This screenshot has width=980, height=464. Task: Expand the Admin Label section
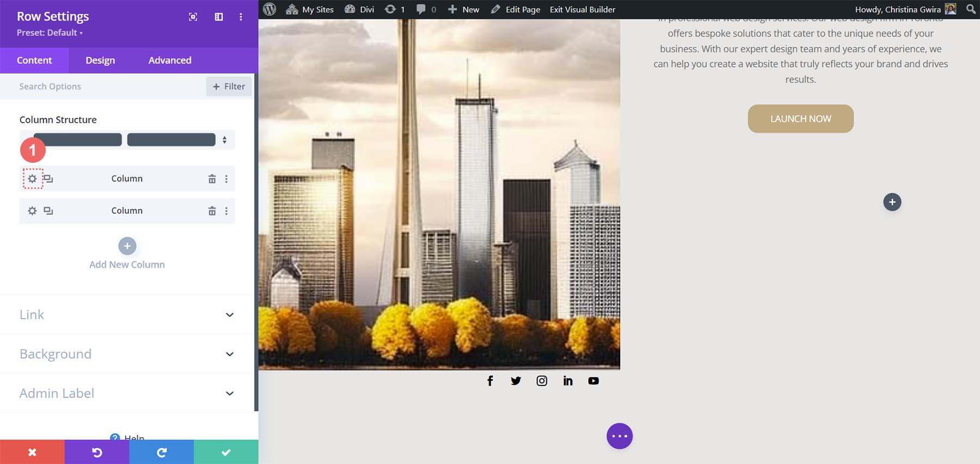click(x=127, y=393)
